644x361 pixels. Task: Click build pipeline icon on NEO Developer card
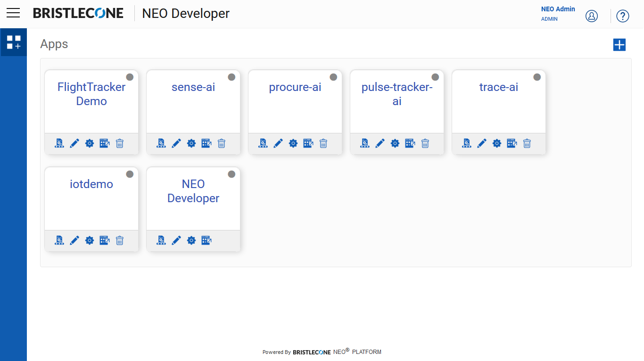(x=161, y=240)
